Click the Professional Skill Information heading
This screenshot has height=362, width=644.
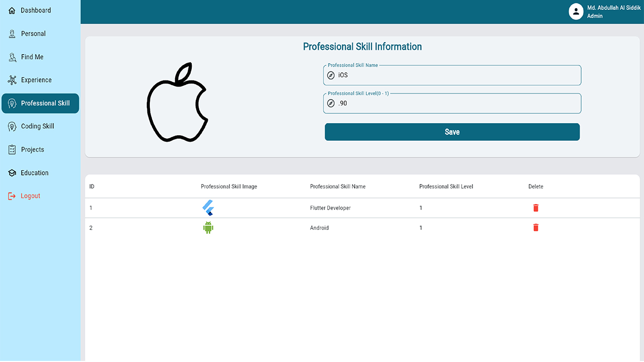pos(362,47)
